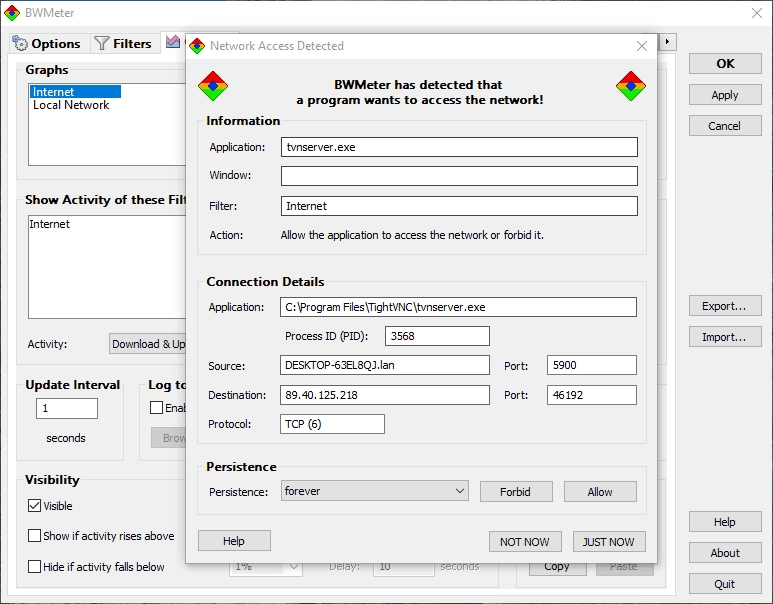This screenshot has width=773, height=604.
Task: Click the Delay field showing 10
Action: click(x=404, y=568)
